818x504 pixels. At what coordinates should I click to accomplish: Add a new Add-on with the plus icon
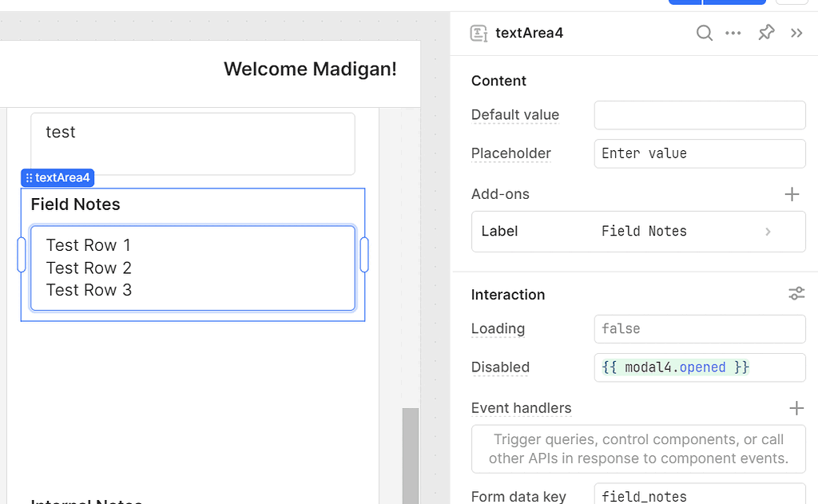point(792,194)
